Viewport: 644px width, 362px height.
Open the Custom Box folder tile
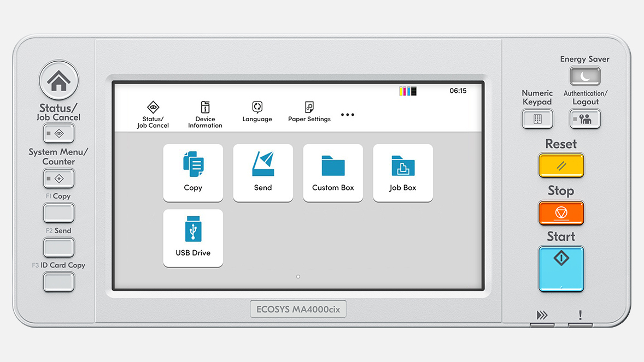click(333, 173)
